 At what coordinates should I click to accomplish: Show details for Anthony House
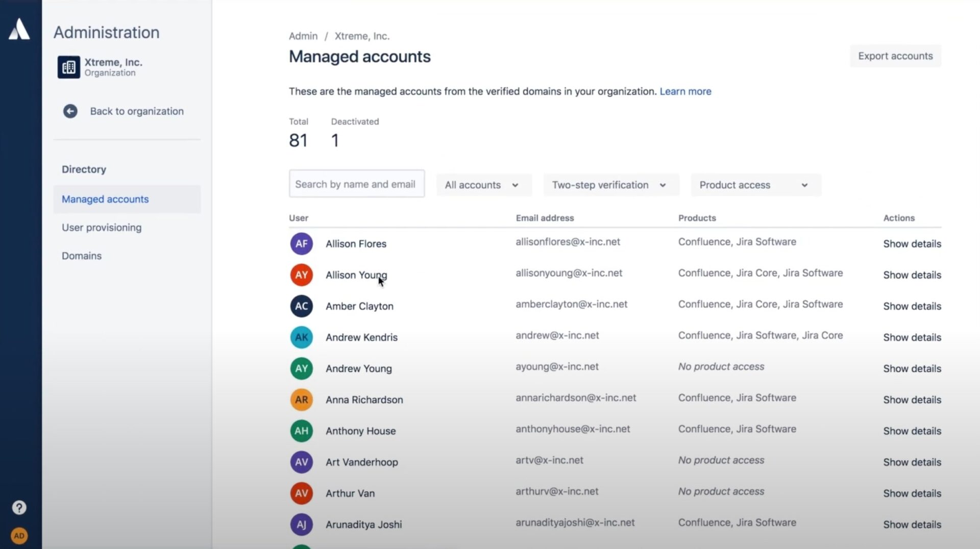pos(912,431)
